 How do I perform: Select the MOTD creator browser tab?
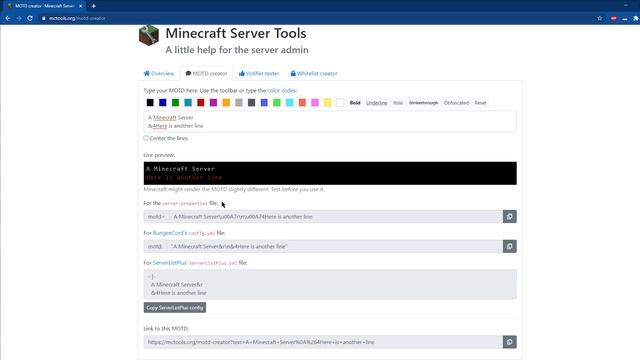(43, 6)
